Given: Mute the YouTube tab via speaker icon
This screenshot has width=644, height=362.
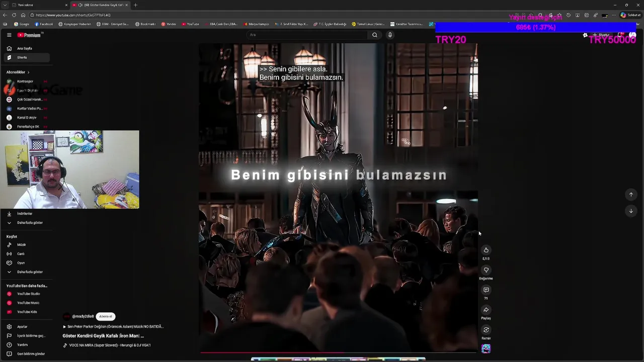Looking at the screenshot, I should 80,5.
